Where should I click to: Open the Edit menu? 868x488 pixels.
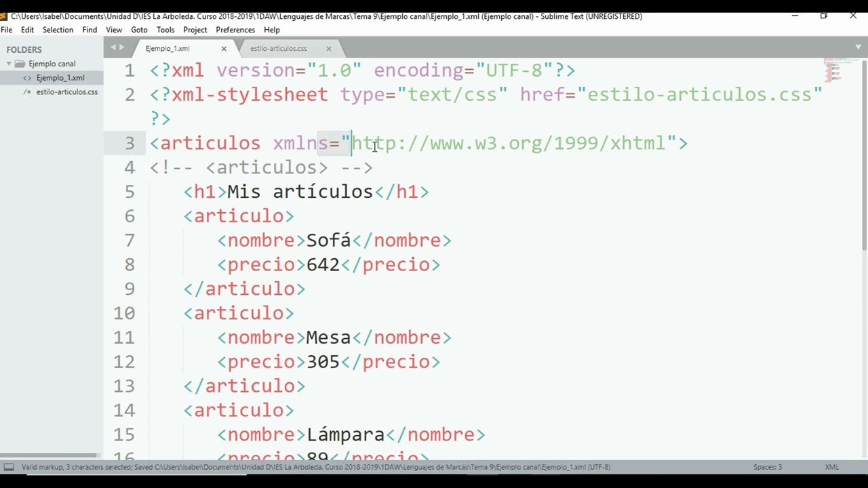pyautogui.click(x=27, y=30)
